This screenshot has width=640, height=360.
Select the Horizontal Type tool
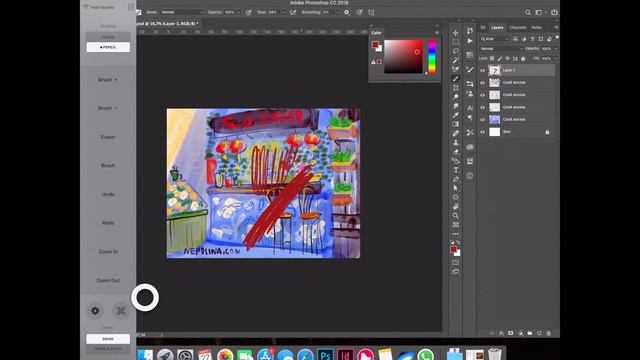tap(456, 170)
